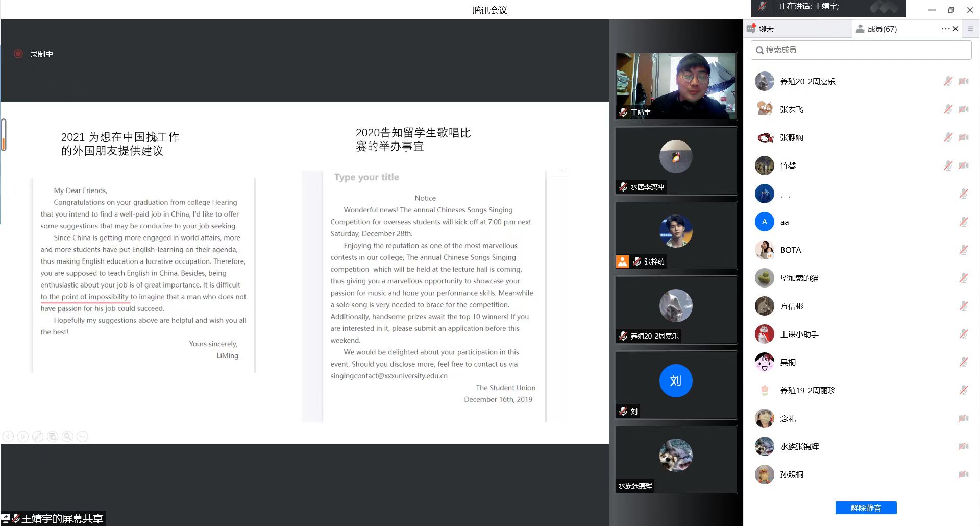Viewport: 980px width, 526px height.
Task: Click the vertical slider handle at left edge
Action: tap(4, 135)
